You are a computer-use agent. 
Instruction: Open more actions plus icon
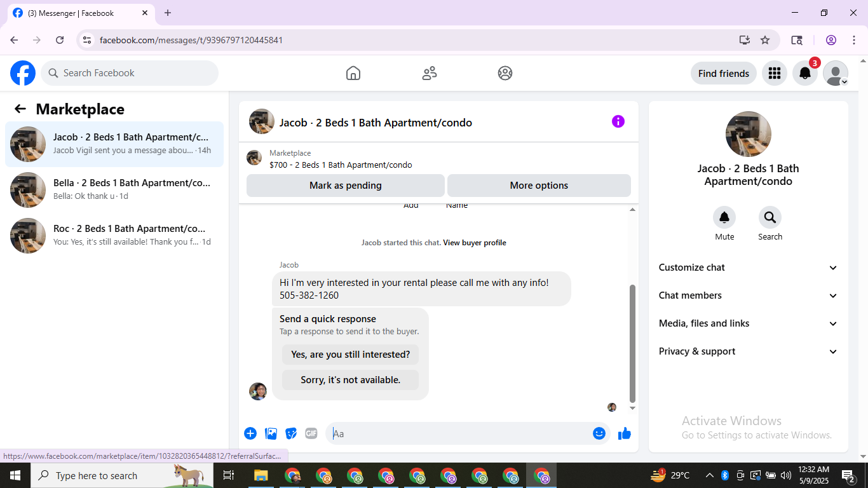250,433
